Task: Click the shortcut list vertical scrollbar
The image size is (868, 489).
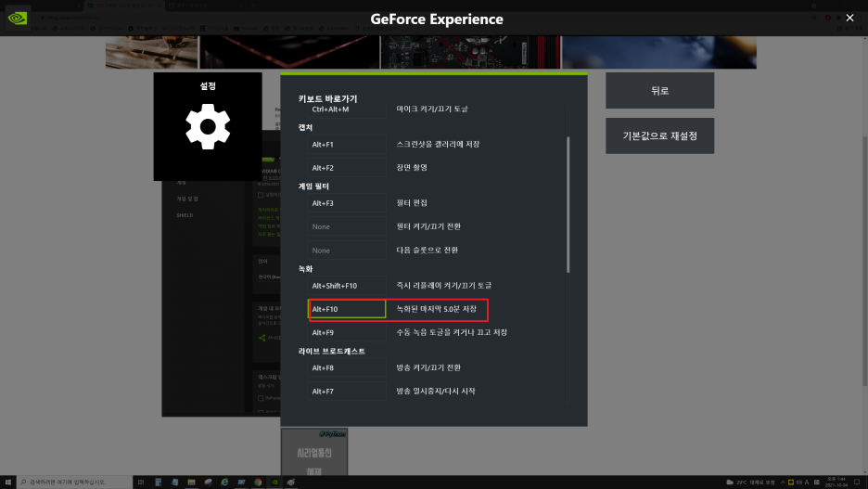Action: [x=568, y=205]
